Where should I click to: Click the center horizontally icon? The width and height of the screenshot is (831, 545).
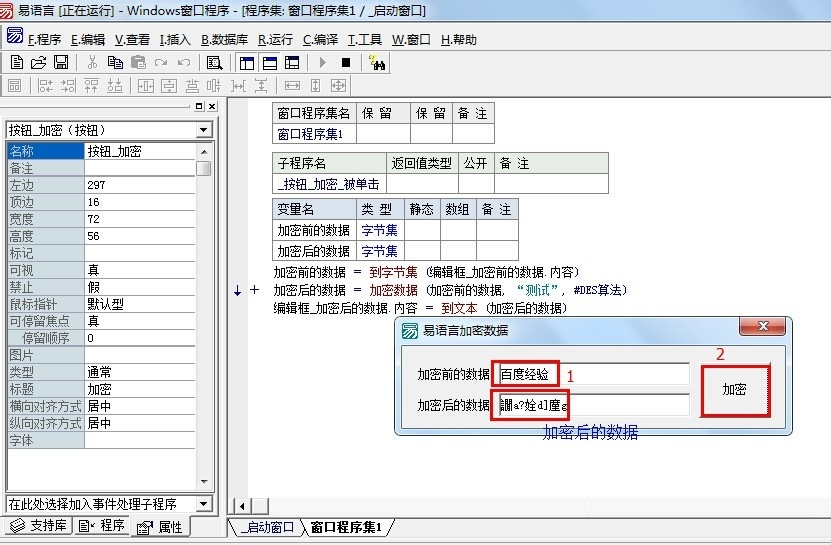(x=145, y=85)
